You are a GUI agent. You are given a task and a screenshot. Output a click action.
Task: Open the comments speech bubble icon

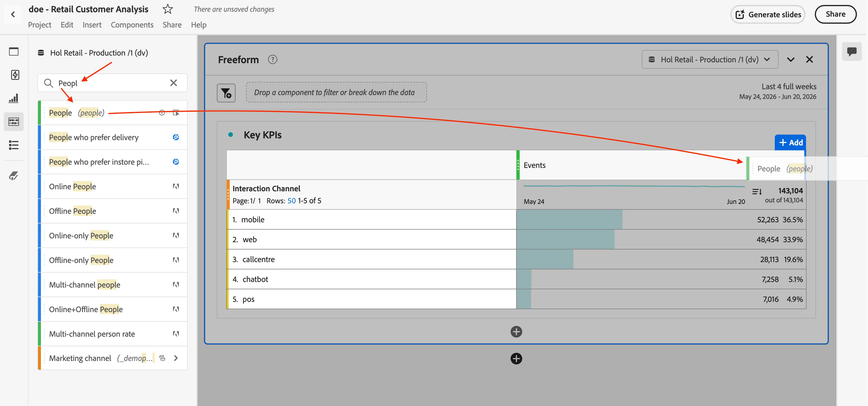click(852, 51)
